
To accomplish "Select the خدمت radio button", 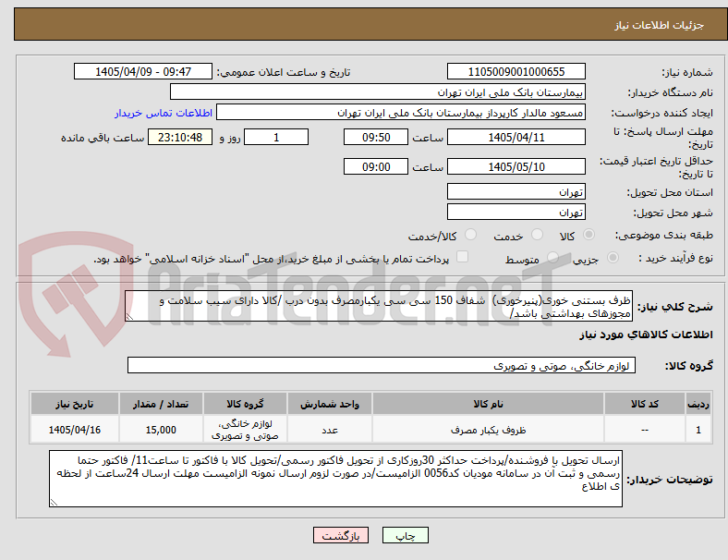I will click(x=537, y=235).
